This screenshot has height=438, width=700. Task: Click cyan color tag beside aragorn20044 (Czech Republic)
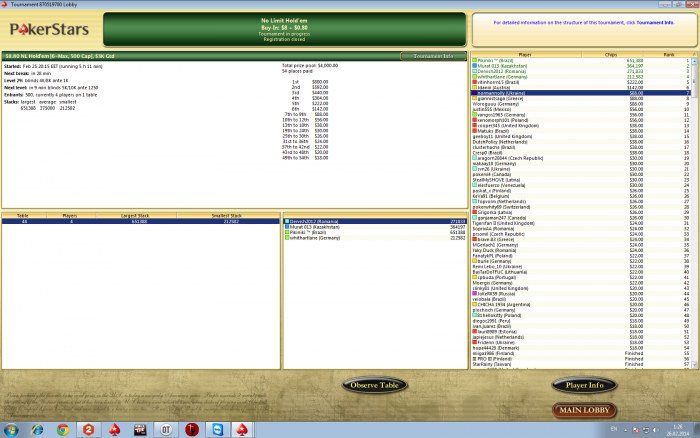pos(475,158)
